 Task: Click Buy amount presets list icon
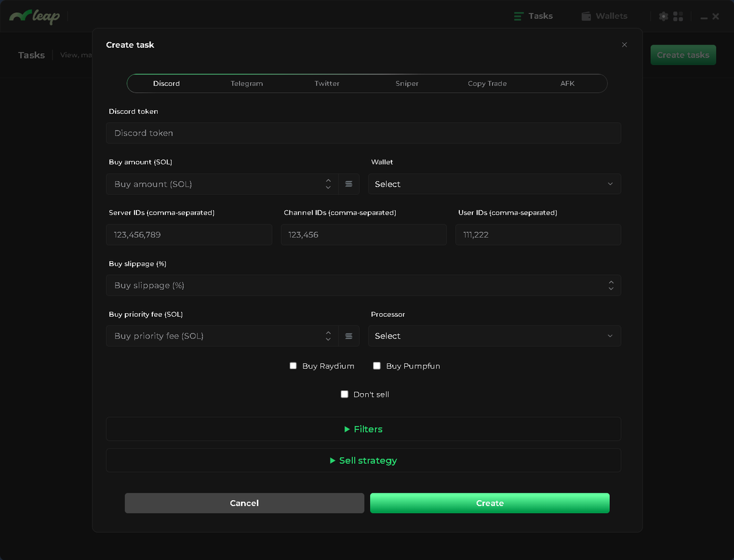349,184
